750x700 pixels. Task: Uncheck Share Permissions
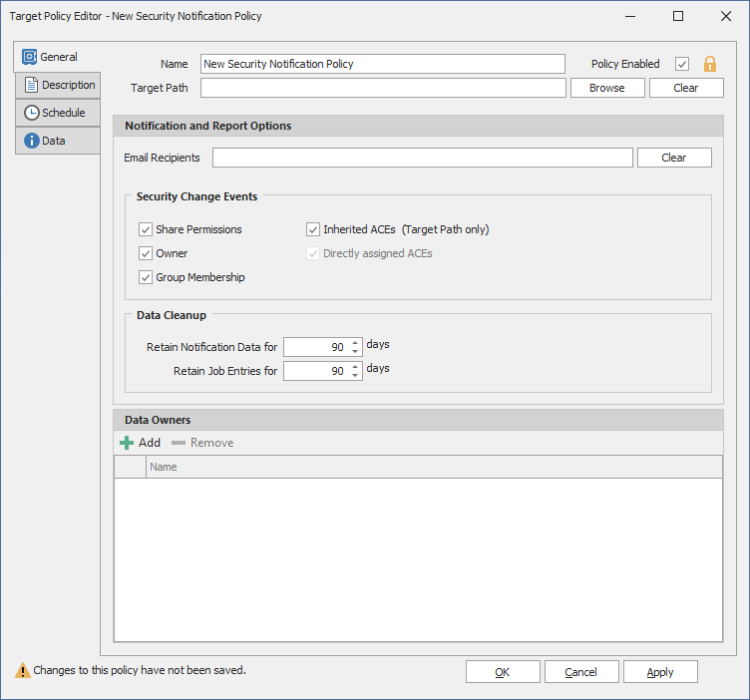(x=146, y=229)
